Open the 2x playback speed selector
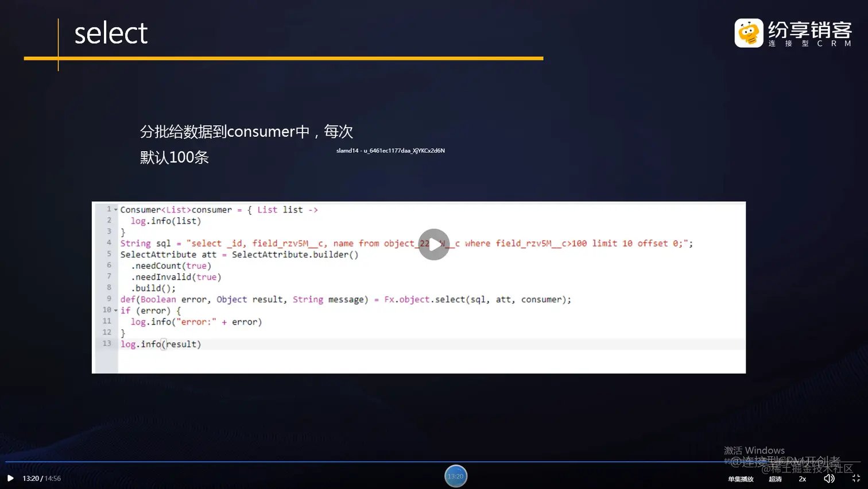This screenshot has width=868, height=489. tap(803, 479)
